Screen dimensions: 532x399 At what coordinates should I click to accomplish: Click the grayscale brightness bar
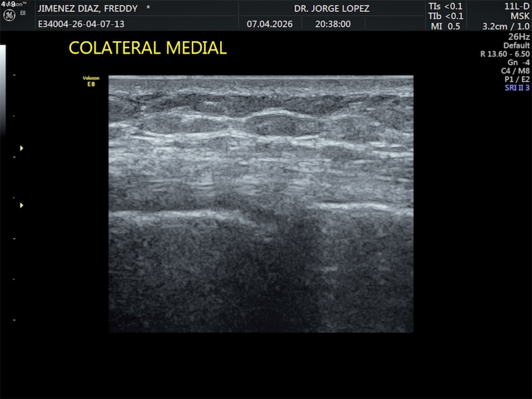pyautogui.click(x=3, y=91)
